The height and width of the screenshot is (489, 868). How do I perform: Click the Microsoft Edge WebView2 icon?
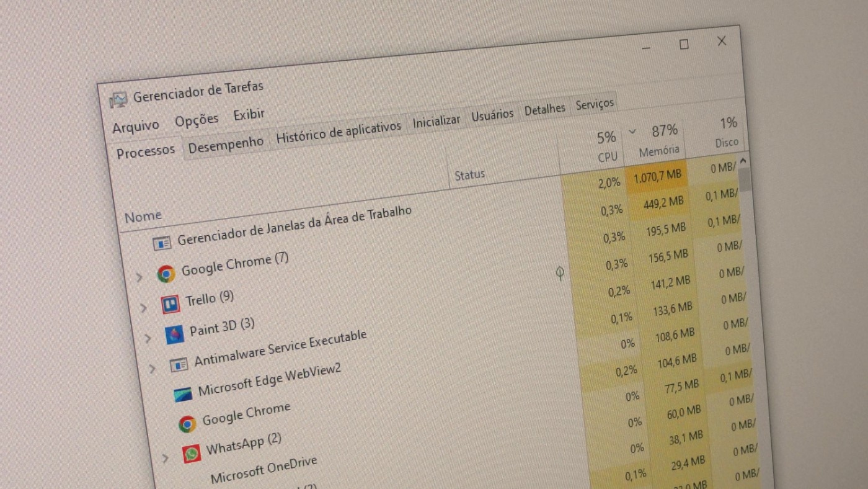(x=183, y=395)
